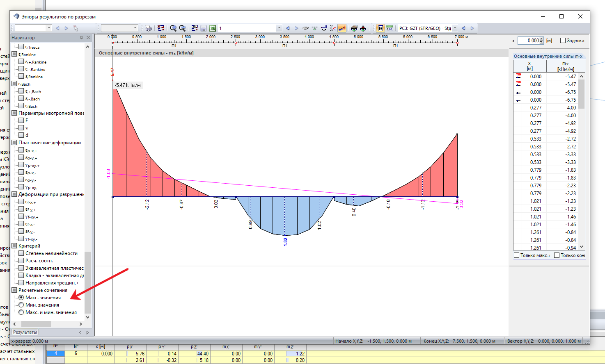
Task: Click the results table scroll-down arrow
Action: coord(581,247)
